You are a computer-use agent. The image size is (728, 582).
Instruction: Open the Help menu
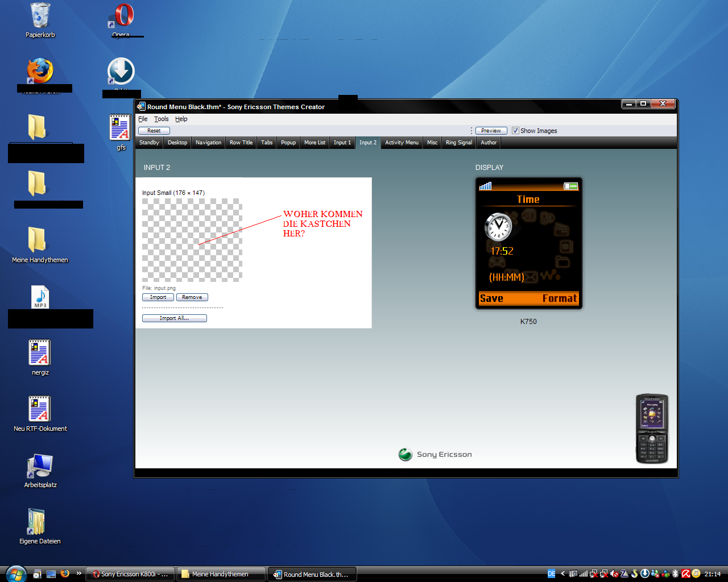(x=181, y=119)
